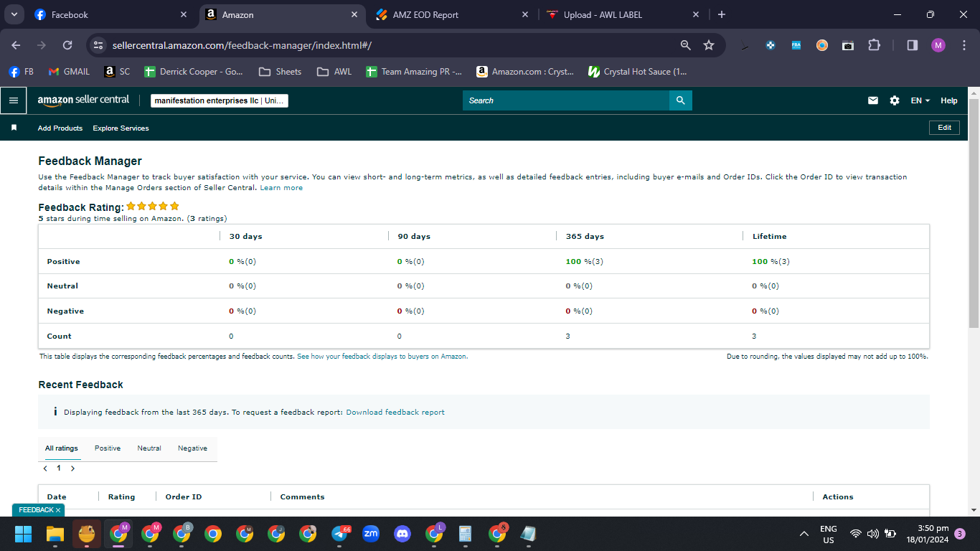
Task: Click the Add Products link
Action: click(x=60, y=128)
